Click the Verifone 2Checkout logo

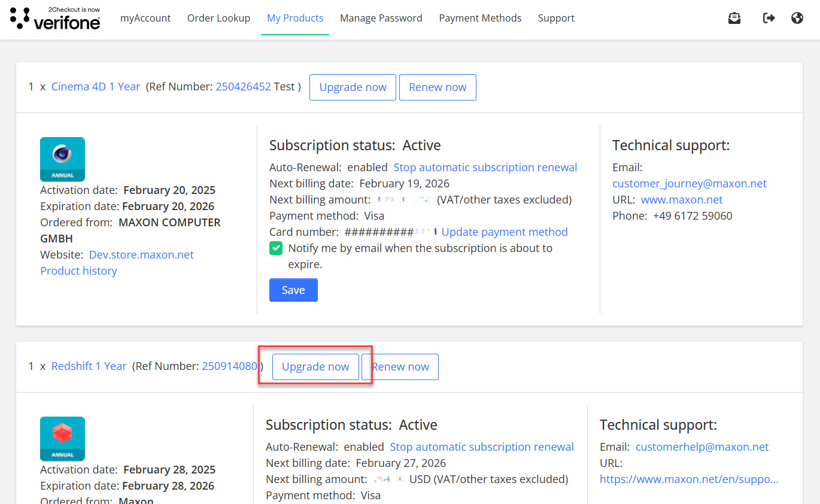point(55,19)
